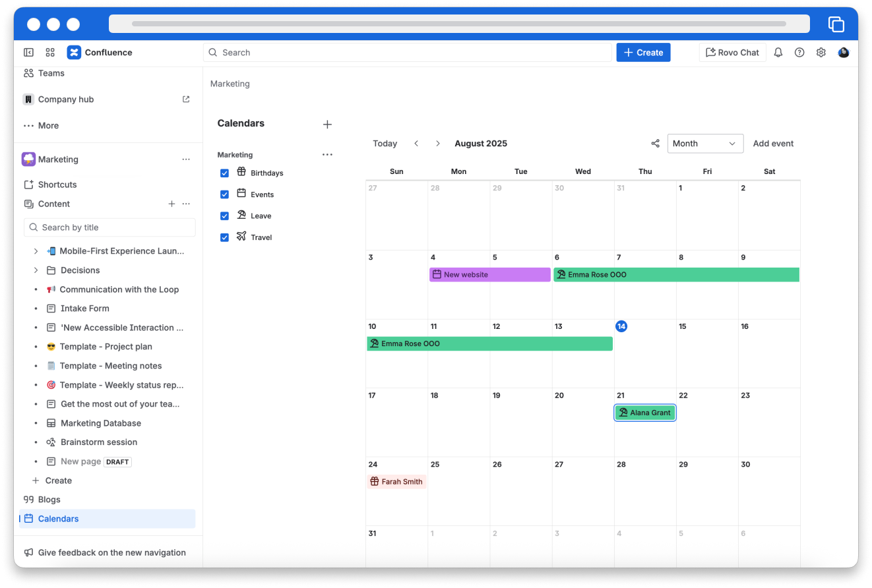This screenshot has width=872, height=588.
Task: Open the app switcher grid icon
Action: [50, 53]
